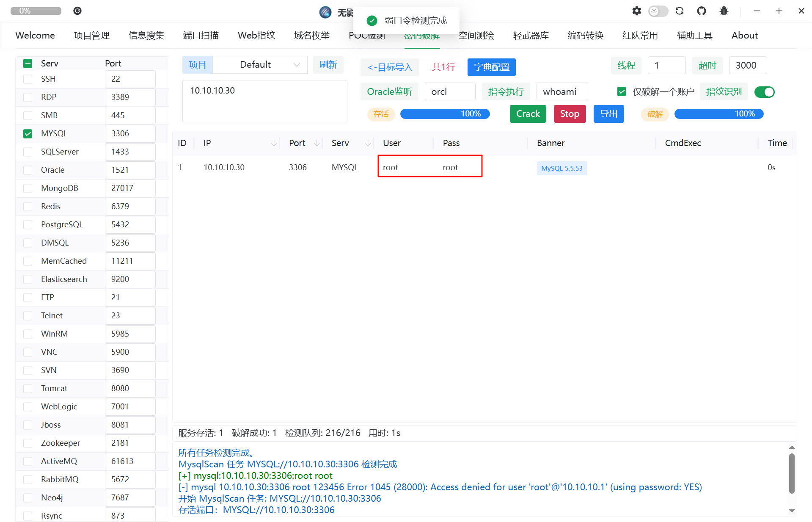Click the blue 字典配置 button
This screenshot has height=522, width=812.
(491, 67)
